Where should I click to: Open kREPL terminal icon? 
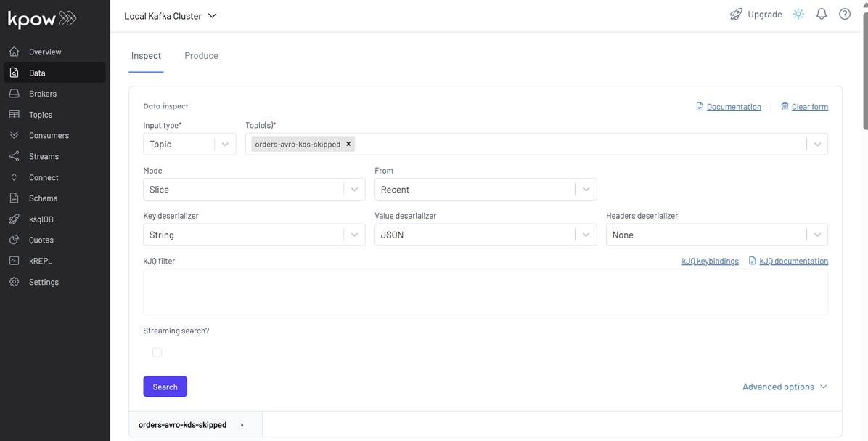pos(15,260)
